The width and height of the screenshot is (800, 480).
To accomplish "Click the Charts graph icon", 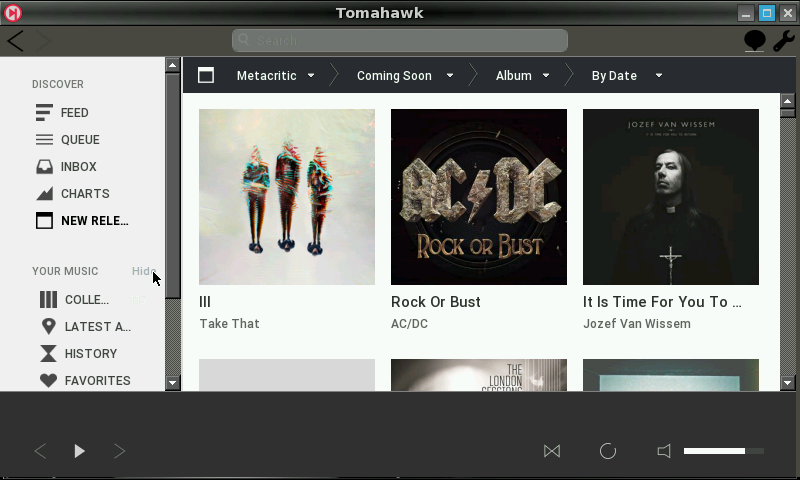I will point(44,193).
